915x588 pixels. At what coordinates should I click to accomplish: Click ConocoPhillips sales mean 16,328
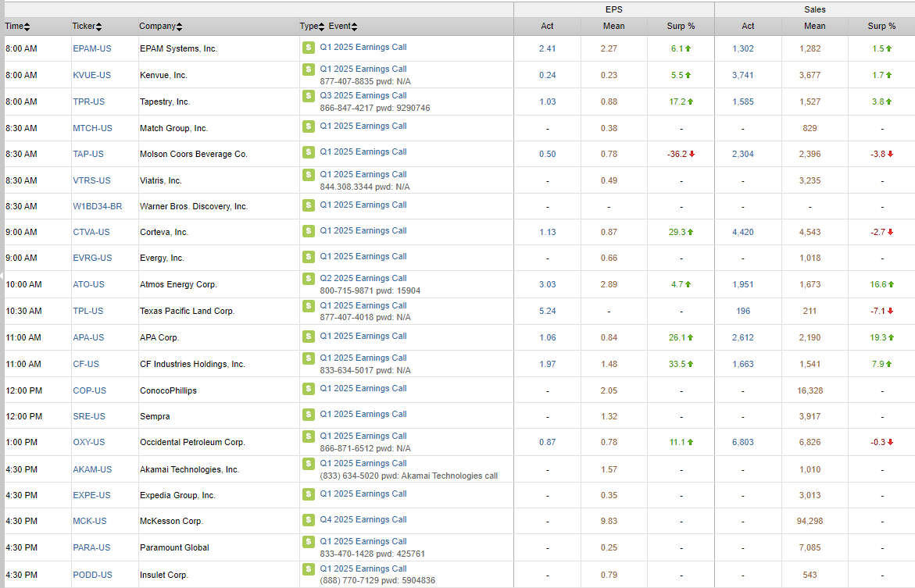[x=810, y=391]
